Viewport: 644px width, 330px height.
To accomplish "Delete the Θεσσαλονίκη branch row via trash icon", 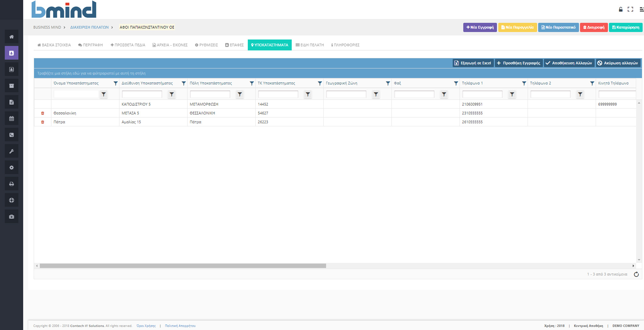I will (x=43, y=113).
